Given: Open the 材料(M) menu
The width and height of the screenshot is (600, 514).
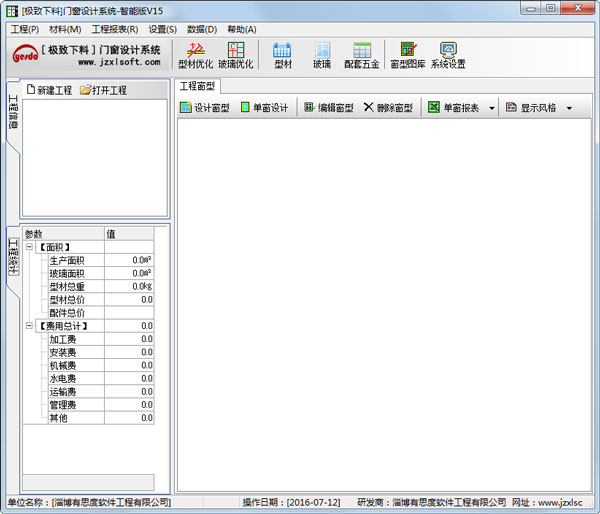Looking at the screenshot, I should point(65,29).
